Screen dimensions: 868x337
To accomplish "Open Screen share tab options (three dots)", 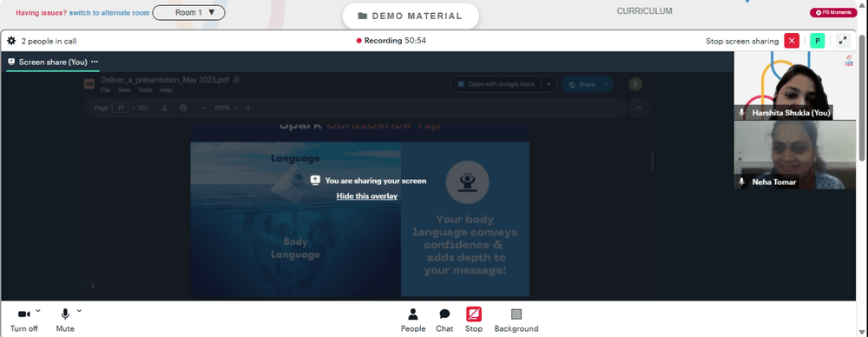I will [x=95, y=62].
